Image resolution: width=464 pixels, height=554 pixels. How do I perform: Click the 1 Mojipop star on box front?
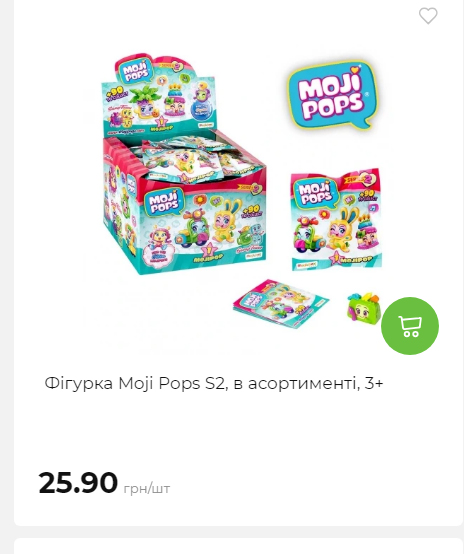(208, 253)
